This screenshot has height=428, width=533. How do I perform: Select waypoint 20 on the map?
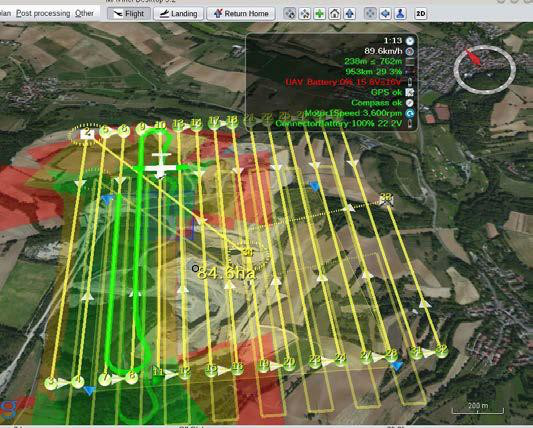click(289, 363)
